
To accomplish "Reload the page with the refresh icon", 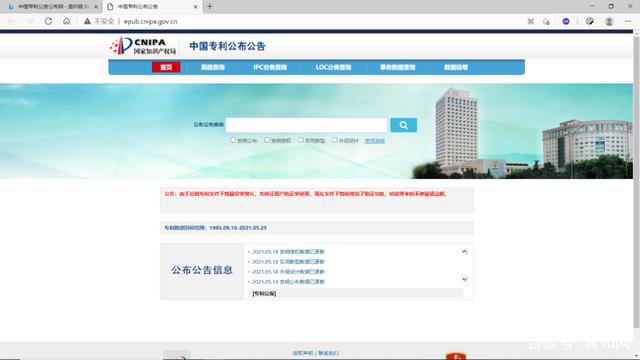I will [x=48, y=21].
